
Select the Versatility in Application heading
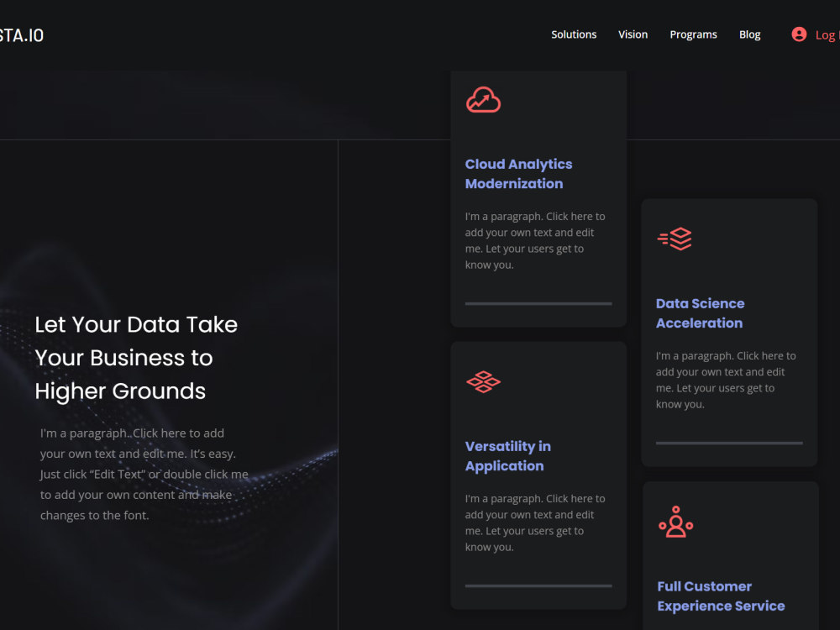tap(508, 456)
